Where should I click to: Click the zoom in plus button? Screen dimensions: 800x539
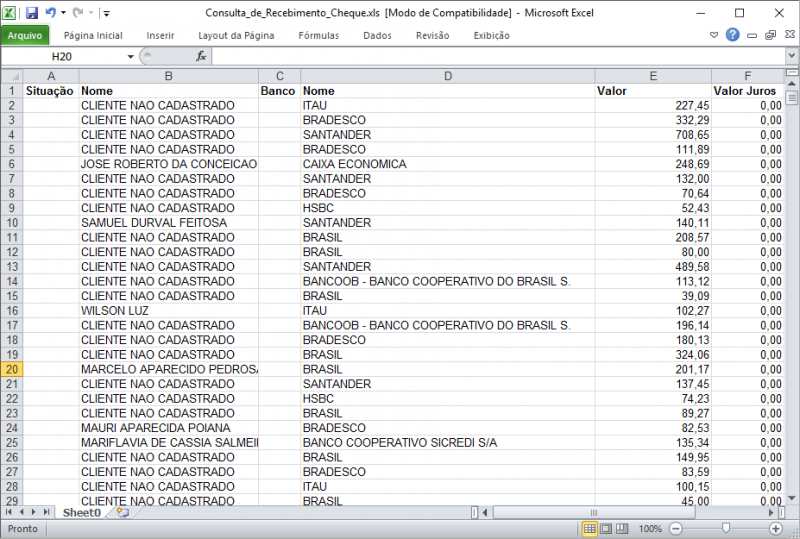[776, 529]
